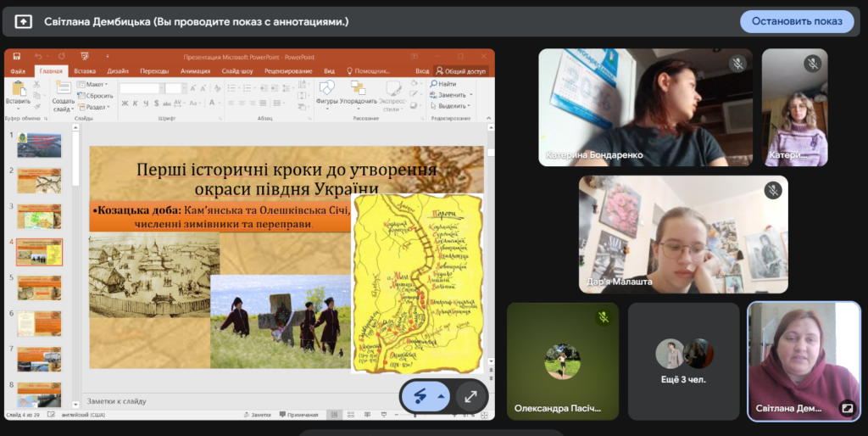
Task: Switch to the Вставка ribbon tab
Action: click(85, 71)
